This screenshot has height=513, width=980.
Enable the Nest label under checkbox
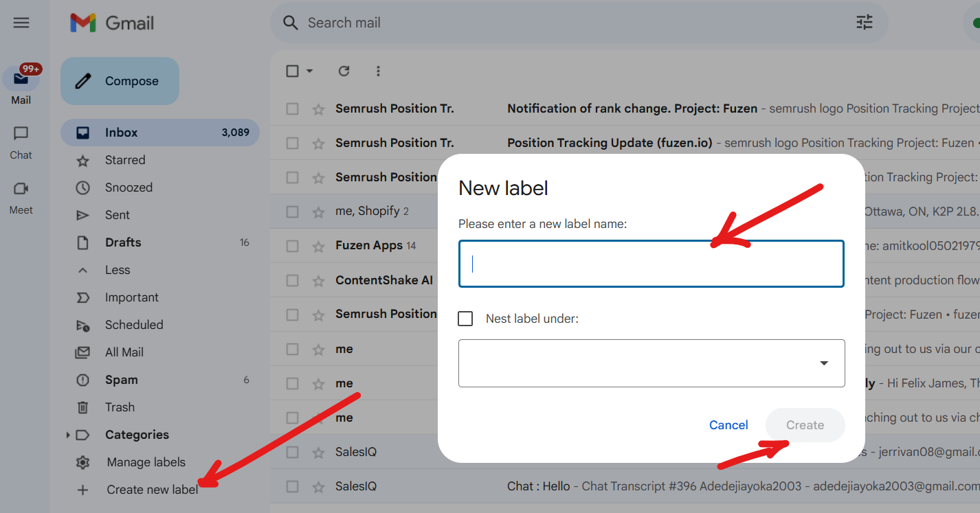click(x=465, y=319)
